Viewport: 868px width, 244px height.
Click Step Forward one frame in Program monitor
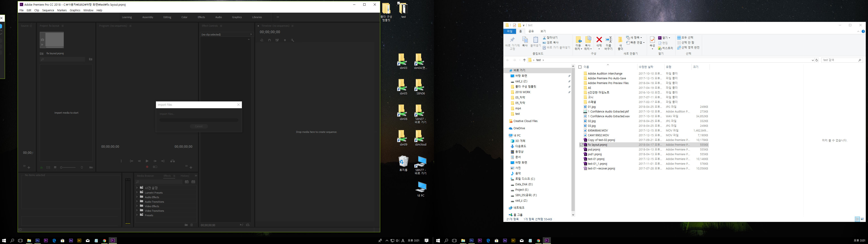point(155,161)
